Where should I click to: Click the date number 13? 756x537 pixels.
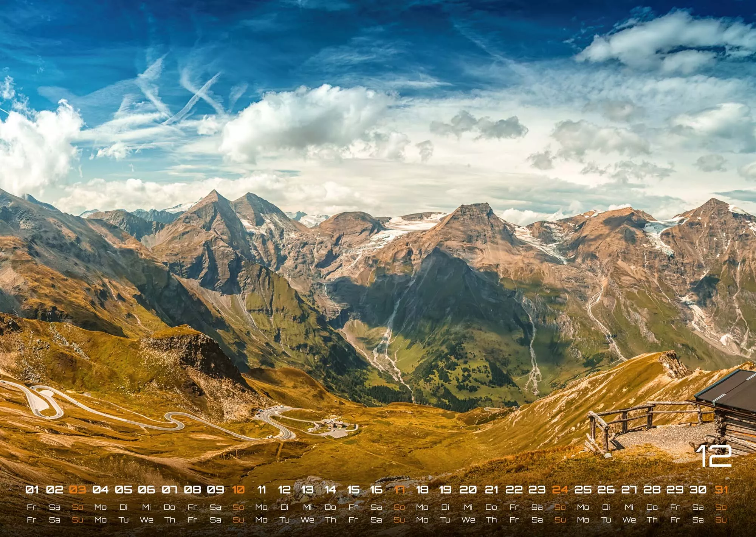pos(307,490)
